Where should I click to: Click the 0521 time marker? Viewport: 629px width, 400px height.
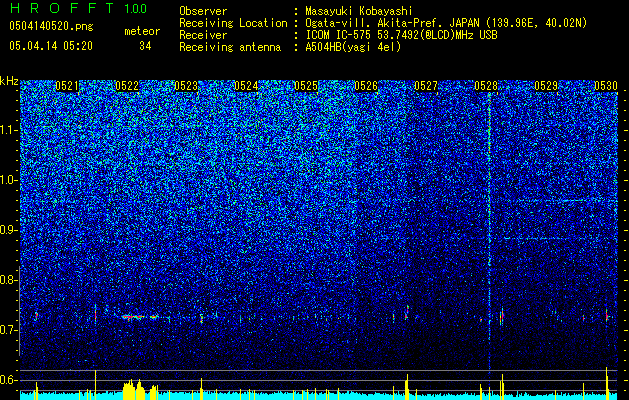tap(67, 86)
